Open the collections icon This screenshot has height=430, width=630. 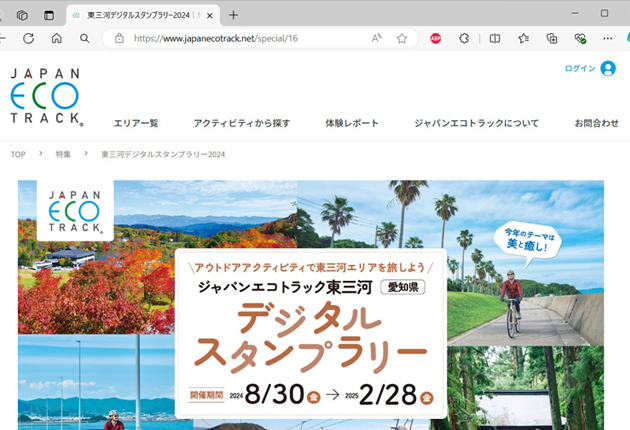[552, 38]
